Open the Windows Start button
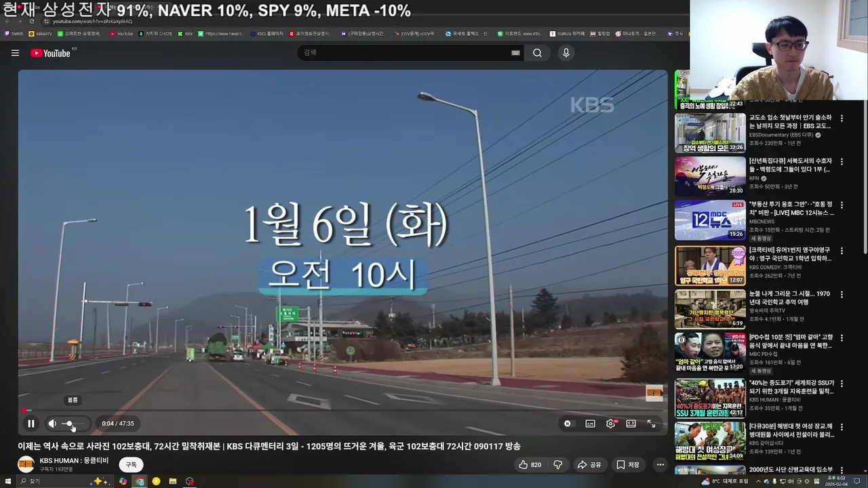Viewport: 868px width, 488px height. pyautogui.click(x=7, y=481)
